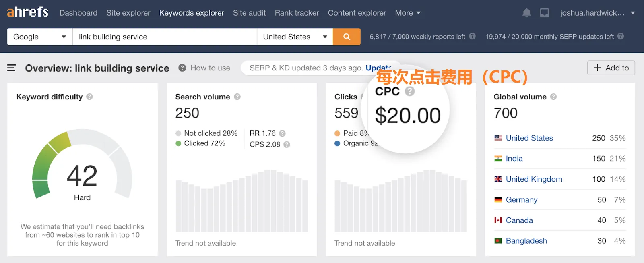Click the Add to button
Image resolution: width=644 pixels, height=263 pixels.
tap(611, 68)
